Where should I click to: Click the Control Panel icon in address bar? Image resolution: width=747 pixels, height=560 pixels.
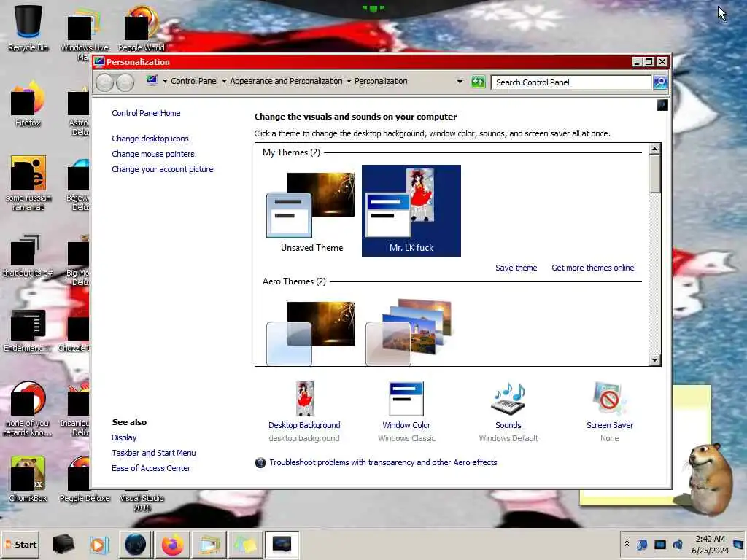tap(152, 80)
